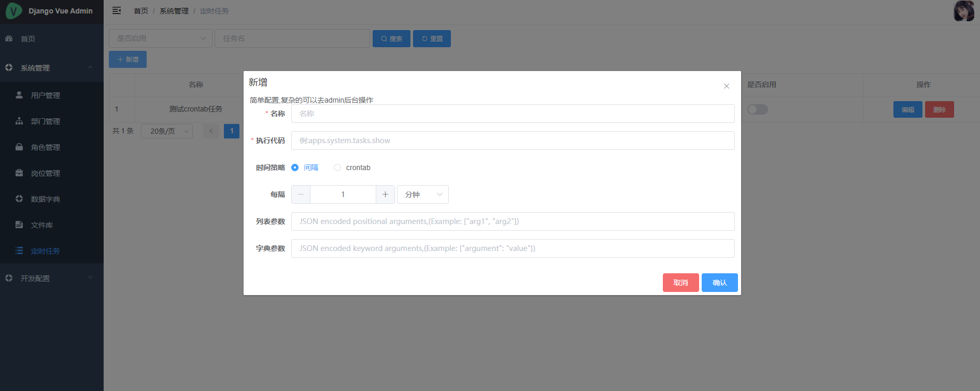The height and width of the screenshot is (391, 980).
Task: Open 用户管理 in the sidebar
Action: pyautogui.click(x=46, y=95)
